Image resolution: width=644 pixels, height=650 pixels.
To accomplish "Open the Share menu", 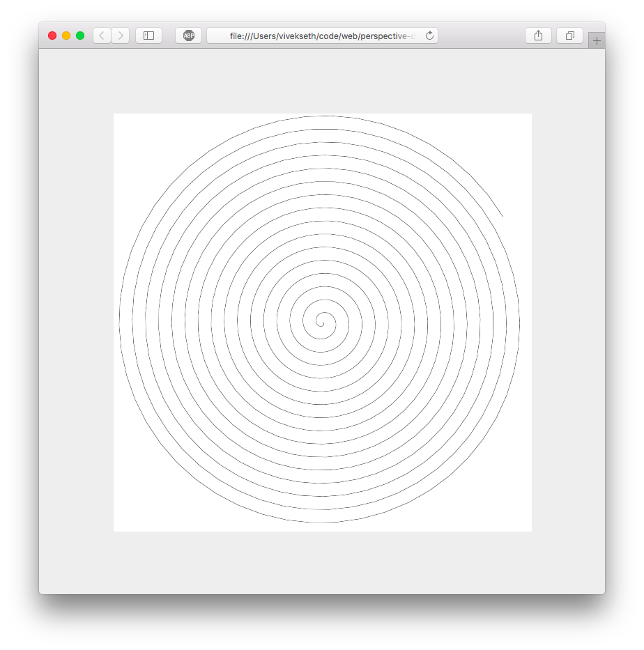I will click(538, 36).
